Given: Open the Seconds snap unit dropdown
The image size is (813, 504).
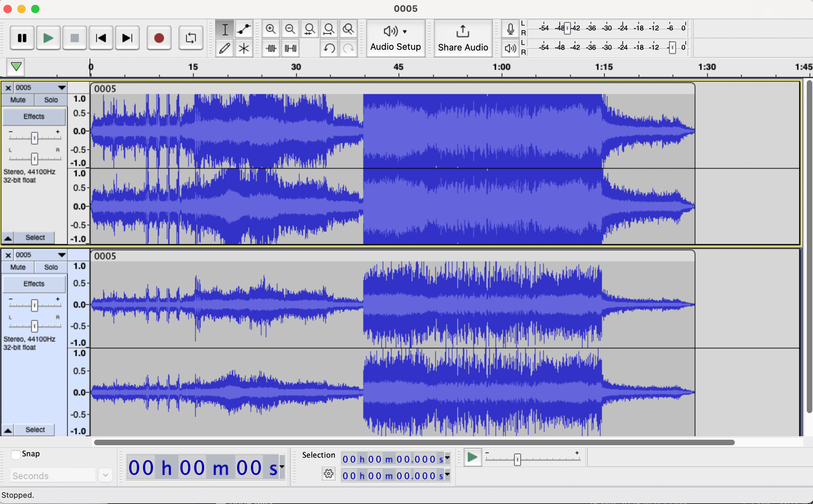Looking at the screenshot, I should 106,476.
